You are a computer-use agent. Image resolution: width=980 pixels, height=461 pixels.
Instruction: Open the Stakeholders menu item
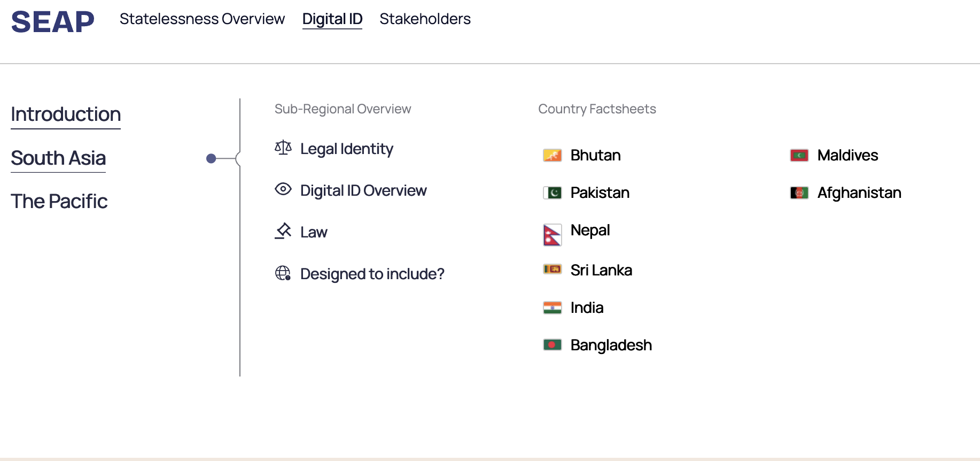coord(425,19)
